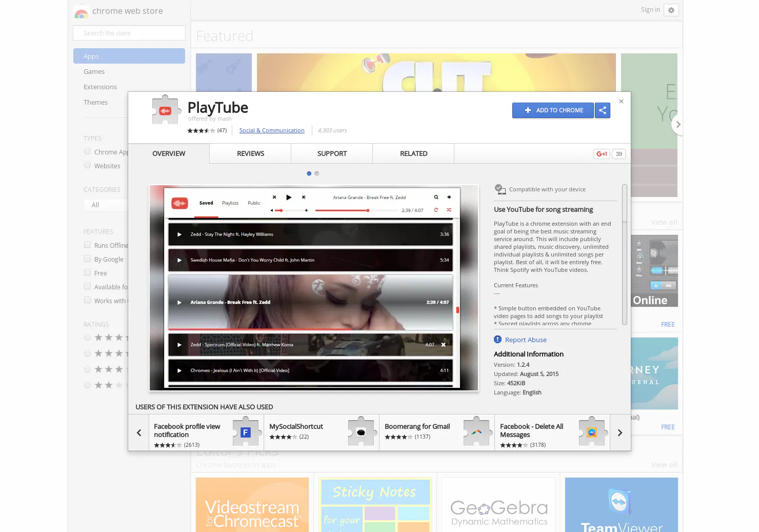759x532 pixels.
Task: Open the TeamViewer app tile
Action: (x=622, y=505)
